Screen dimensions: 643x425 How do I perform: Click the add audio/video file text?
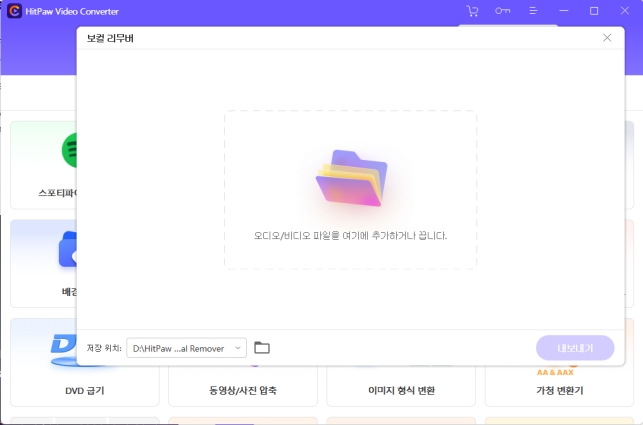click(x=350, y=236)
